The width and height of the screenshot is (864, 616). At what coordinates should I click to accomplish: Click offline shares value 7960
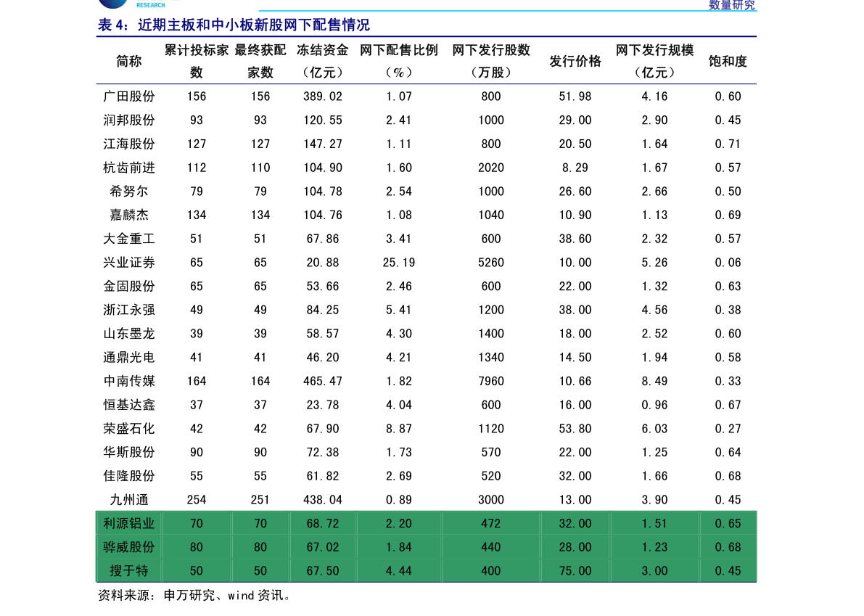click(x=491, y=381)
